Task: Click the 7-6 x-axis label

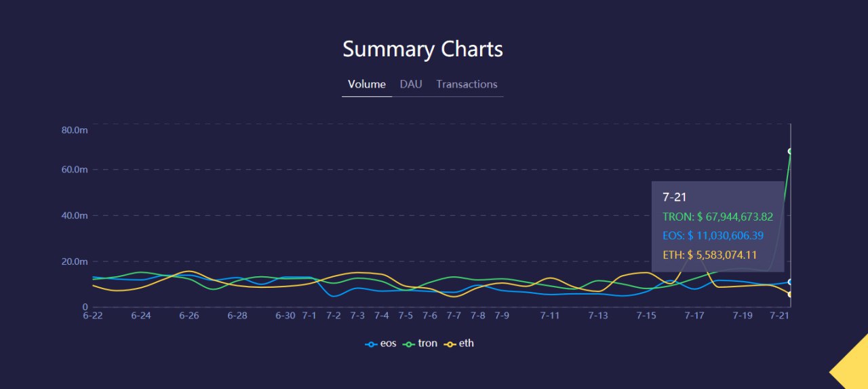Action: point(430,316)
